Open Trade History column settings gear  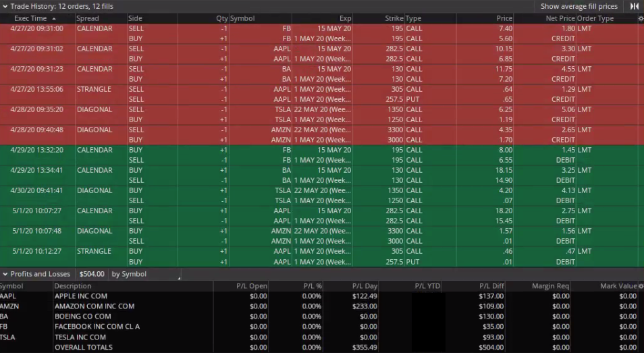pos(640,19)
